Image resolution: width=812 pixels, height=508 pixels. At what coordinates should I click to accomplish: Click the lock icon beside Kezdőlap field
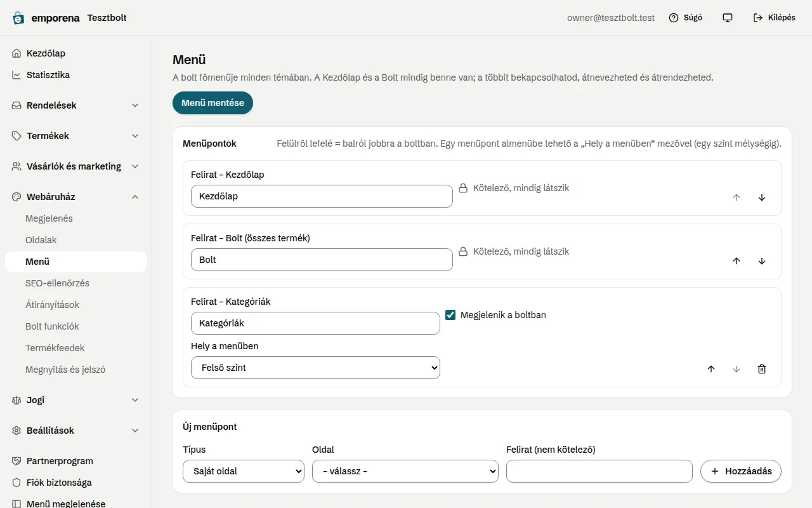(x=463, y=188)
